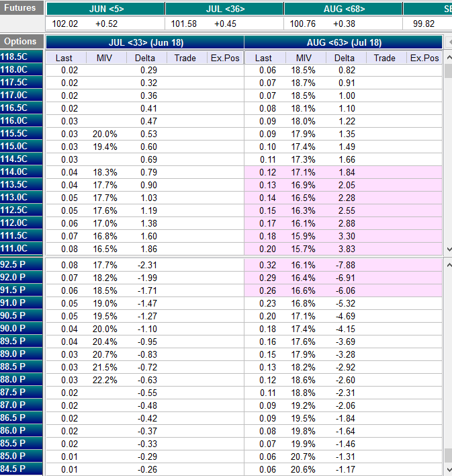Select the 86.5 P strike row
This screenshot has height=476, width=452.
(21, 418)
